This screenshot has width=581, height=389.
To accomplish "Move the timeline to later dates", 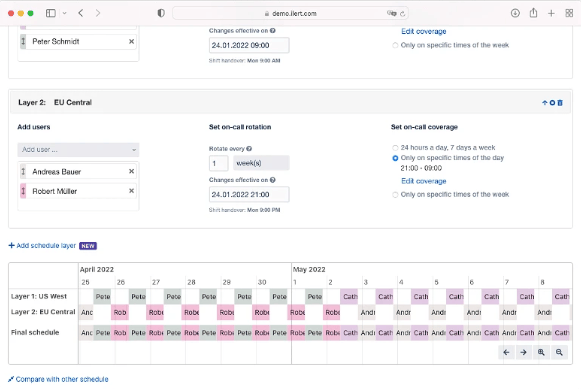I will tap(523, 352).
